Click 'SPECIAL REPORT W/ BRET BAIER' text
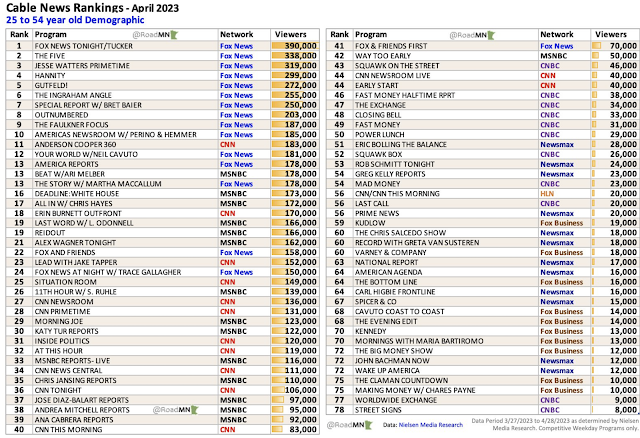The height and width of the screenshot is (438, 640). coord(88,105)
